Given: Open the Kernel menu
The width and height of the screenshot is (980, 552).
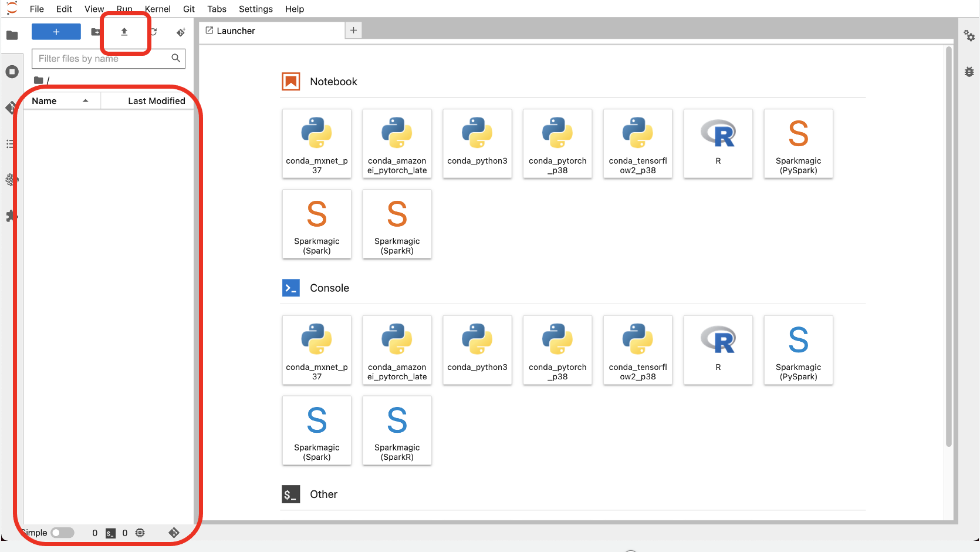Looking at the screenshot, I should 158,9.
